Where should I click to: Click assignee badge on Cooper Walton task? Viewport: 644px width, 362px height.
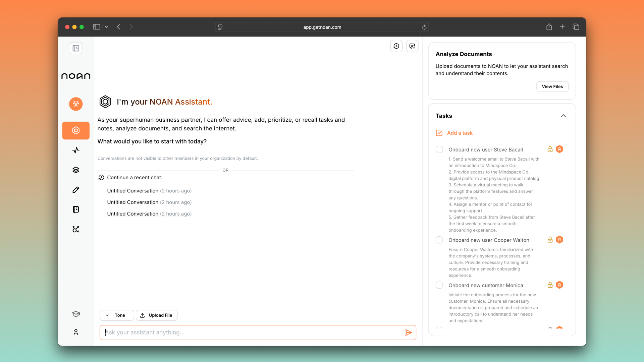[559, 240]
